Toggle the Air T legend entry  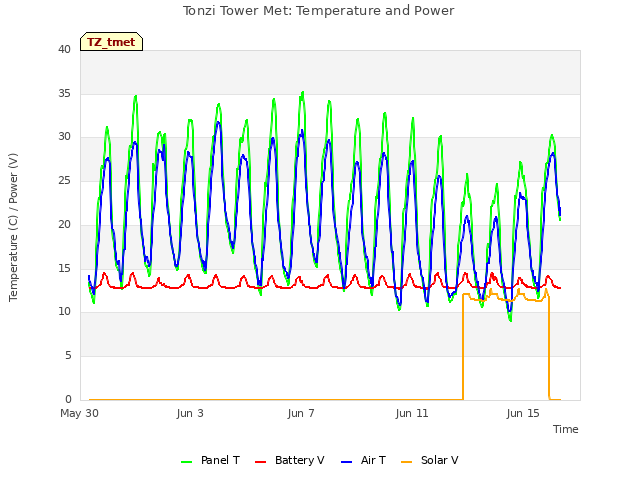click(x=363, y=460)
